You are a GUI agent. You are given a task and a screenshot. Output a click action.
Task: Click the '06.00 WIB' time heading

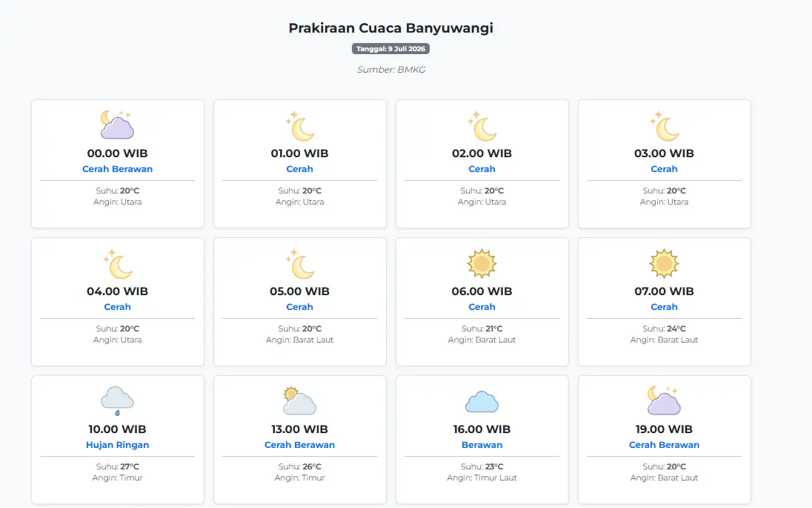click(x=482, y=291)
